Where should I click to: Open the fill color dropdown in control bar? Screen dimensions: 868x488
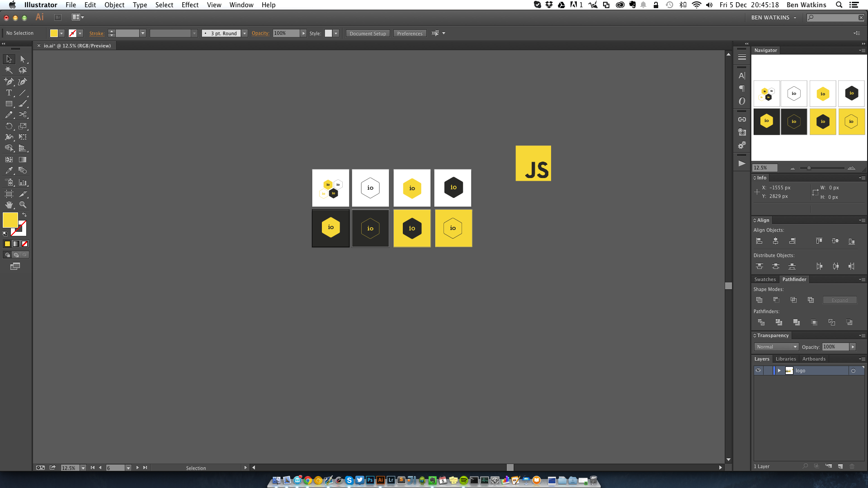click(x=61, y=33)
